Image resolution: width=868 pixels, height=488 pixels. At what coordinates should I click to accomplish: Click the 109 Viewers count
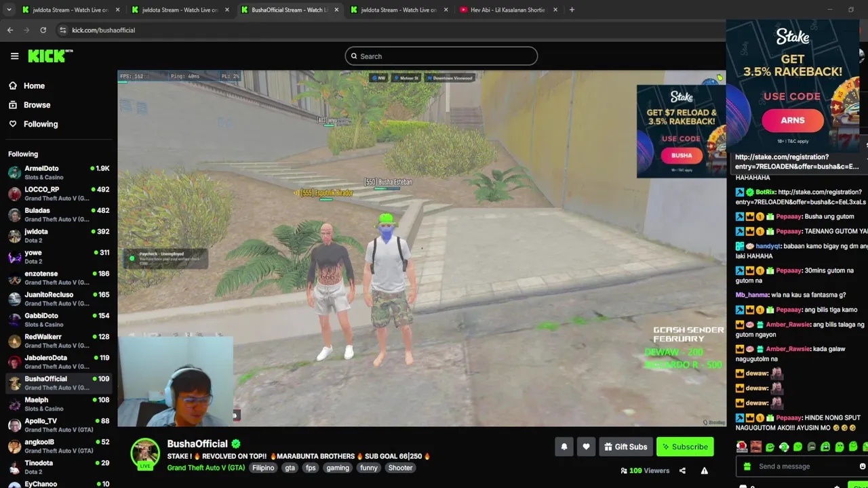(x=645, y=470)
